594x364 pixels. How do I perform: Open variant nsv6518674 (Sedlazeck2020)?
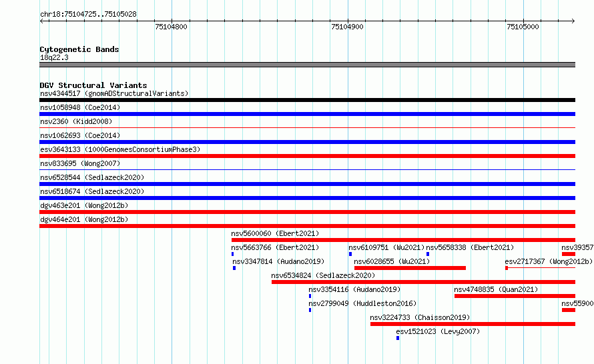[92, 191]
